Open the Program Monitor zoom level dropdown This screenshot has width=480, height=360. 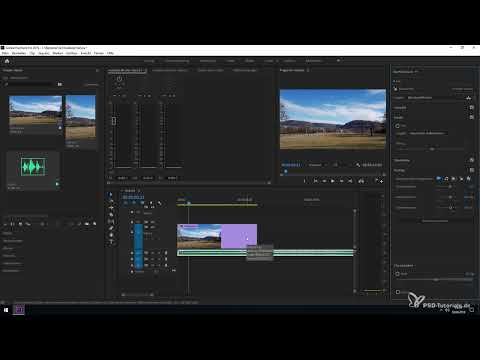[317, 165]
